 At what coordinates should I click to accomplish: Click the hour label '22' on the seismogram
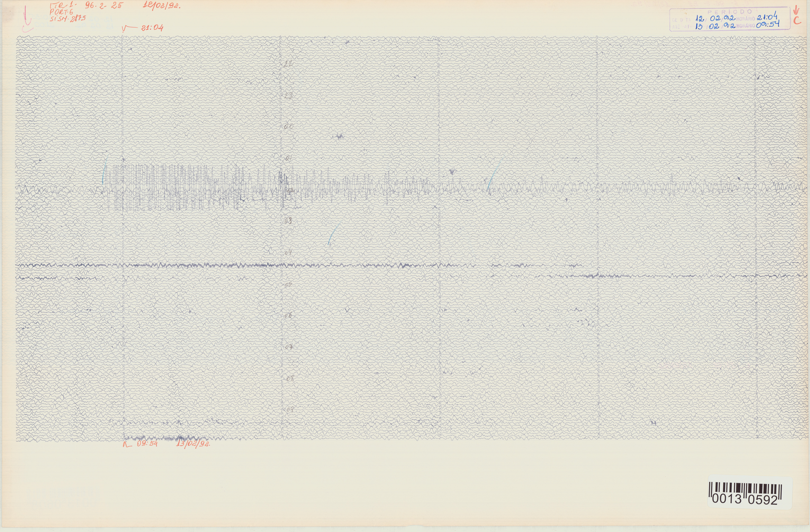289,64
